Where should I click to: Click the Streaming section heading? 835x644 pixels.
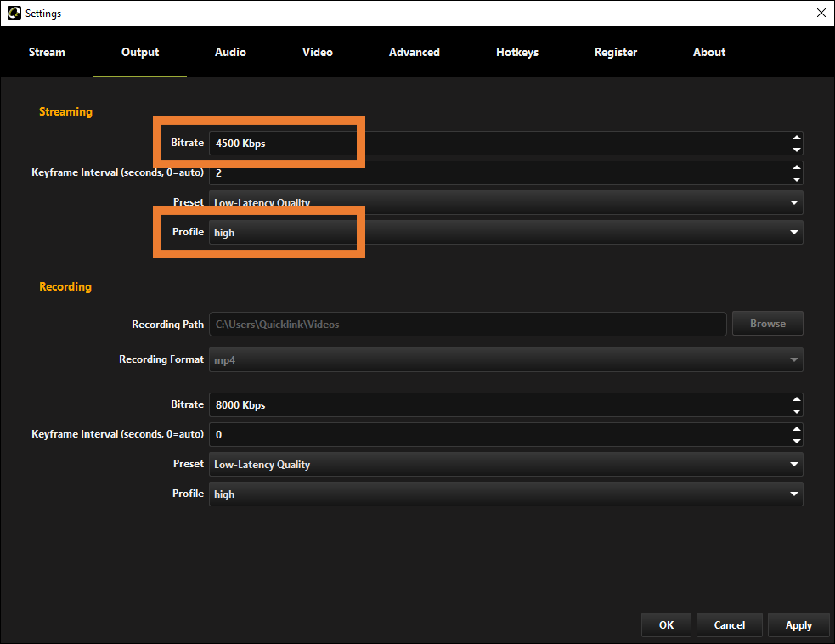pyautogui.click(x=65, y=111)
